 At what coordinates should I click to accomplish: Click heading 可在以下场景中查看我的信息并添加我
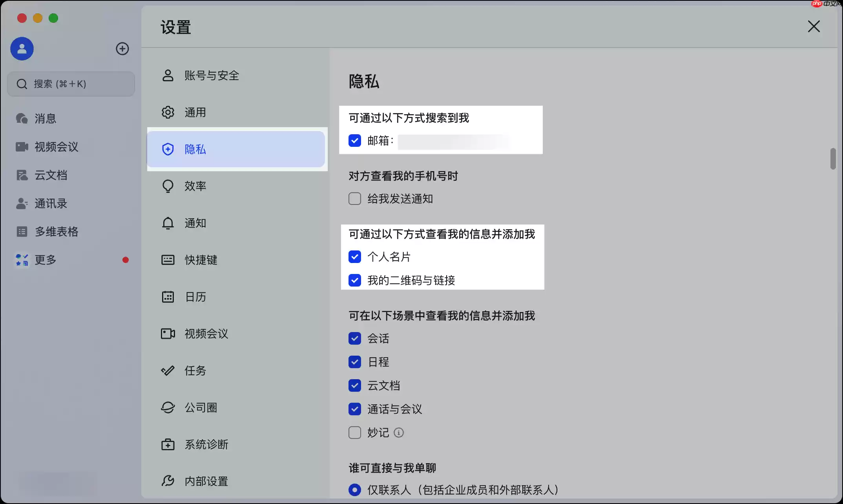pos(442,316)
